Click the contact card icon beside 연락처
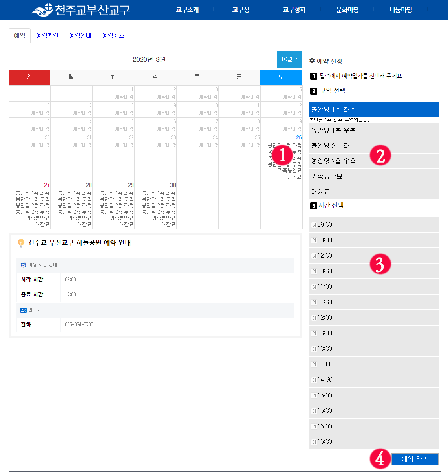Image resolution: width=448 pixels, height=476 pixels. click(23, 310)
